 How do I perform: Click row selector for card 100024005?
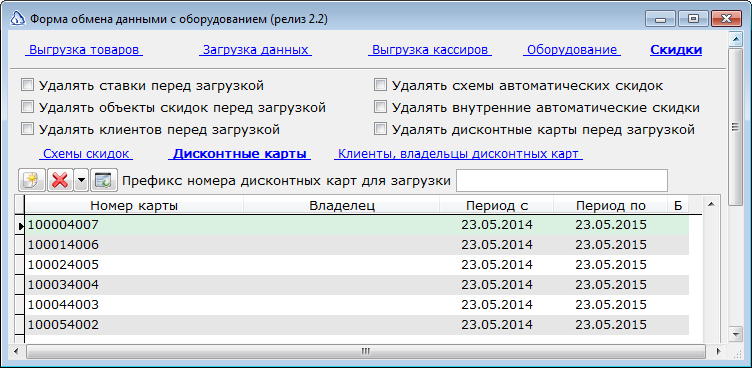20,265
